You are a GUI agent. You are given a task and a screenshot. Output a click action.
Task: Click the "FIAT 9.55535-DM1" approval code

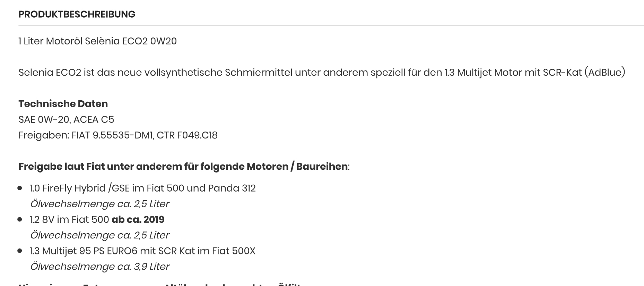(112, 135)
